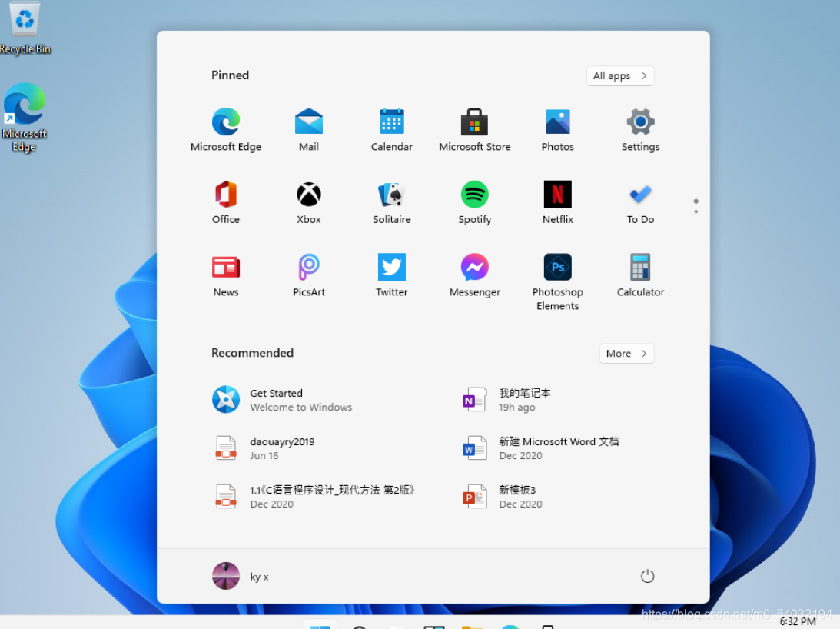This screenshot has width=840, height=629.
Task: Click the power button icon
Action: point(647,576)
